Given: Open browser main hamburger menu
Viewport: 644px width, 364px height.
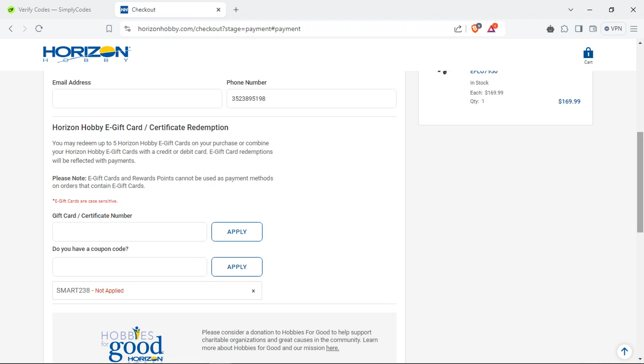Looking at the screenshot, I should click(634, 29).
